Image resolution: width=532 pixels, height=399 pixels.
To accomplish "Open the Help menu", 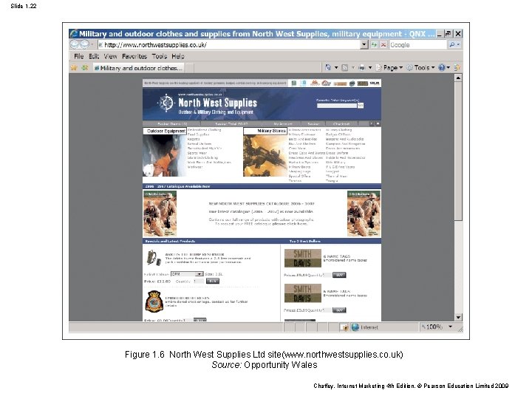I will tap(178, 56).
